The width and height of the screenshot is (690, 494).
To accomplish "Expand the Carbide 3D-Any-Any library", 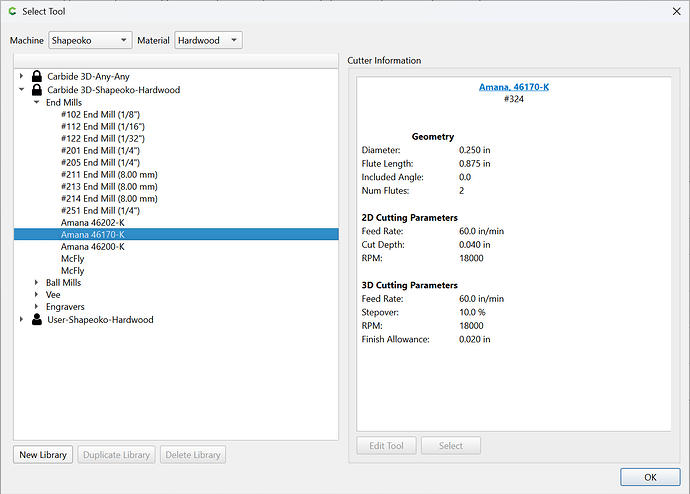I will pyautogui.click(x=21, y=76).
